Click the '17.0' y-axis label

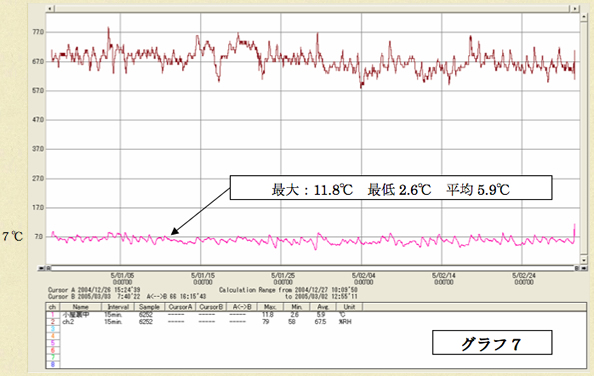[x=38, y=208]
